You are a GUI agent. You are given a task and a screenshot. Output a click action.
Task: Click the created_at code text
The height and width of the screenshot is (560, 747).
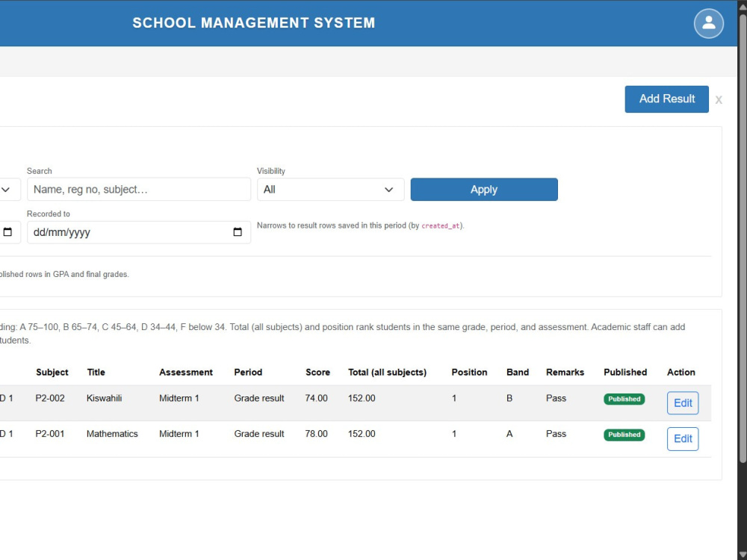point(441,225)
